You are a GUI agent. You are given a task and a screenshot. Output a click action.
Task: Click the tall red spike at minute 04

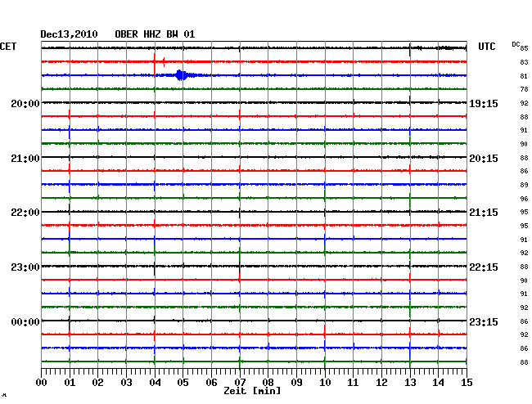point(155,65)
